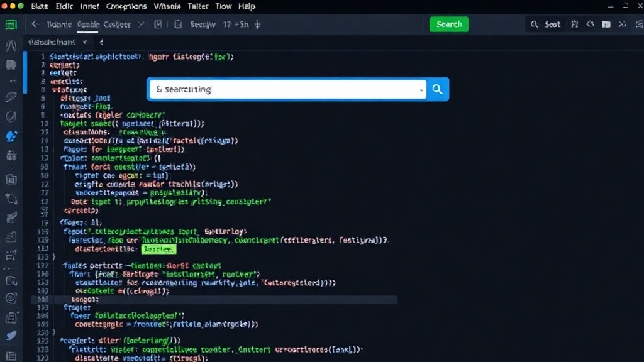Click the bookmark icon in the toolbar

click(158, 25)
